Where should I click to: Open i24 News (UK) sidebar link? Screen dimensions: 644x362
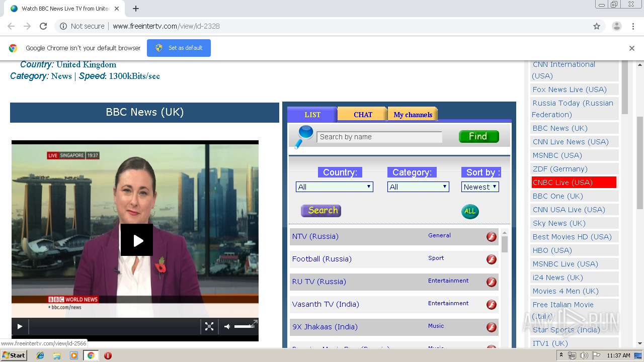point(557,278)
